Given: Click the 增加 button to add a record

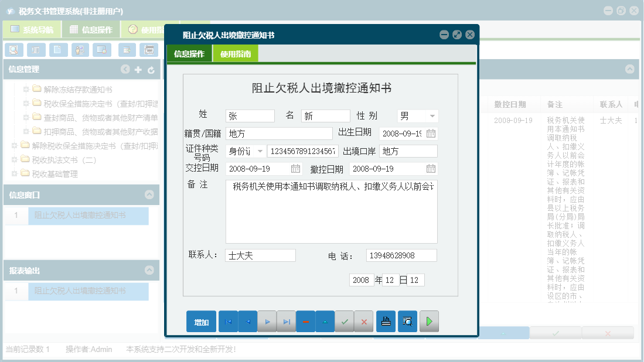Looking at the screenshot, I should coord(201,321).
